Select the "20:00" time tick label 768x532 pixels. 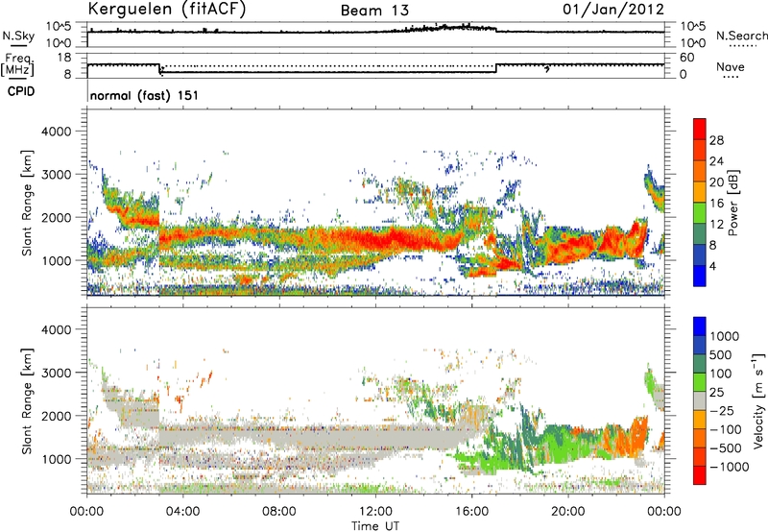tap(568, 512)
